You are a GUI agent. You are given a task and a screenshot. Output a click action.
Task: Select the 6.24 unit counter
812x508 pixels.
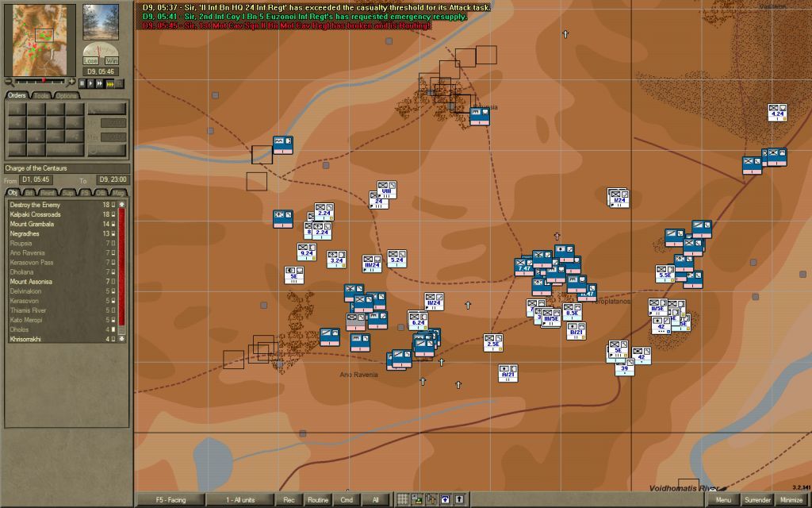point(418,321)
